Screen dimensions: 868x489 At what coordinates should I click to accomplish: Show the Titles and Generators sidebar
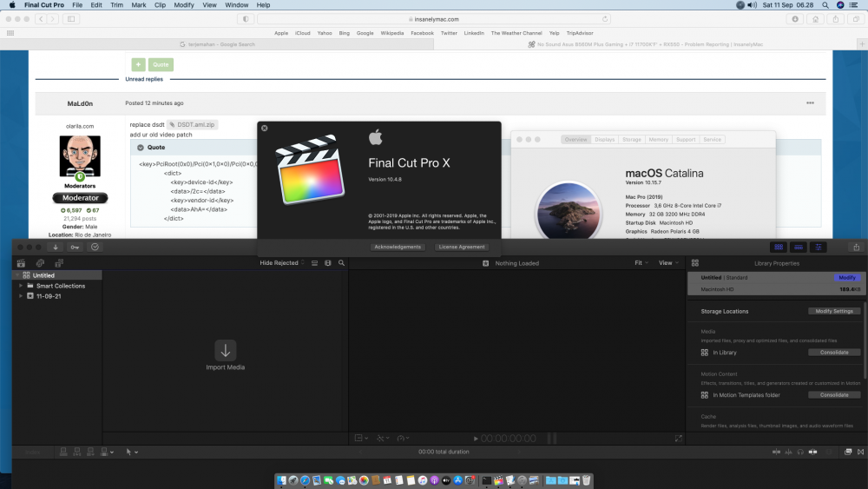click(x=59, y=263)
